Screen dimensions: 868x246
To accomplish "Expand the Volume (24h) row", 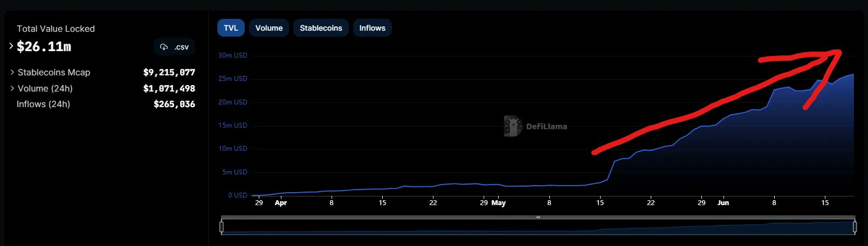I will coord(12,88).
